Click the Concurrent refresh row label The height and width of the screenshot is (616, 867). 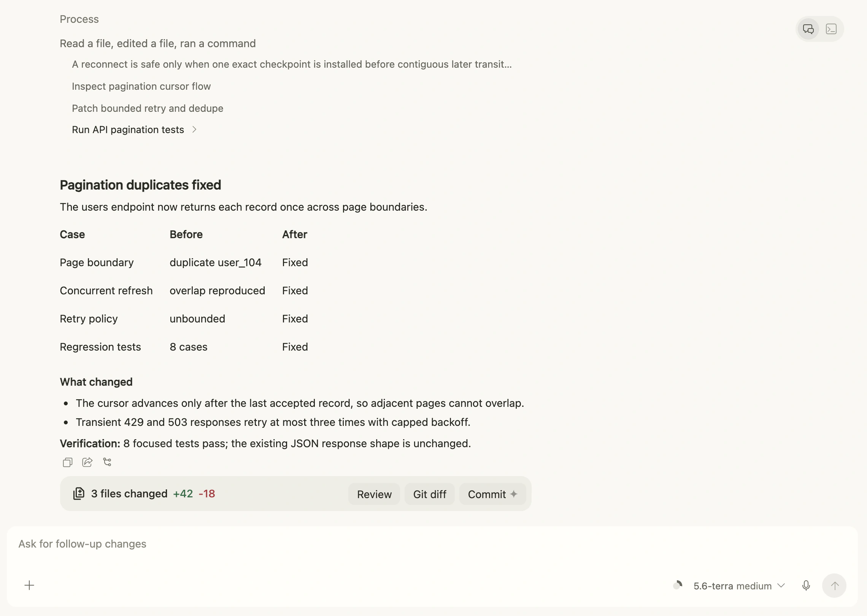click(x=106, y=291)
